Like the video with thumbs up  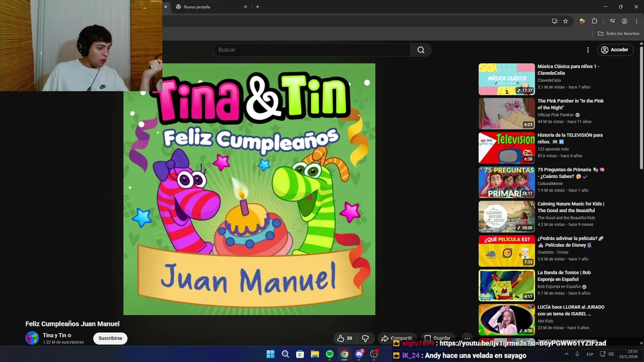click(345, 338)
